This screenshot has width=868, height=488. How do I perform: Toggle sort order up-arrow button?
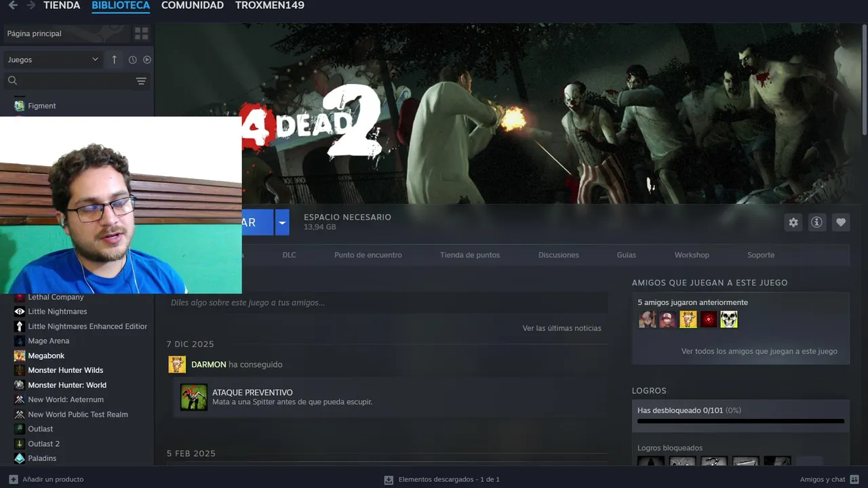pyautogui.click(x=114, y=60)
